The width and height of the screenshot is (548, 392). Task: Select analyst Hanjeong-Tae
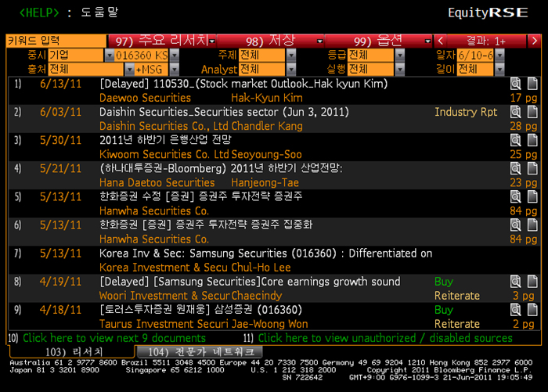[265, 183]
